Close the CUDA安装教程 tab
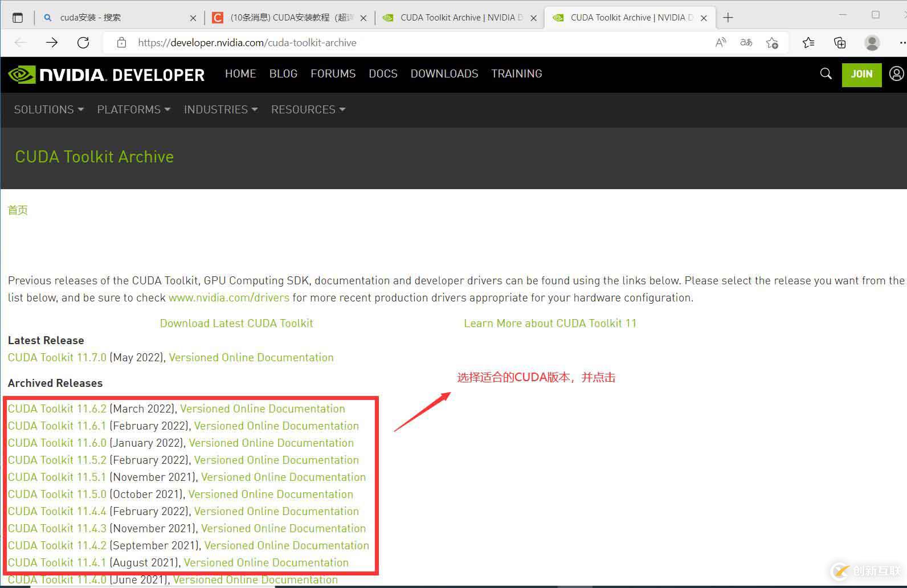This screenshot has height=588, width=907. [x=363, y=18]
